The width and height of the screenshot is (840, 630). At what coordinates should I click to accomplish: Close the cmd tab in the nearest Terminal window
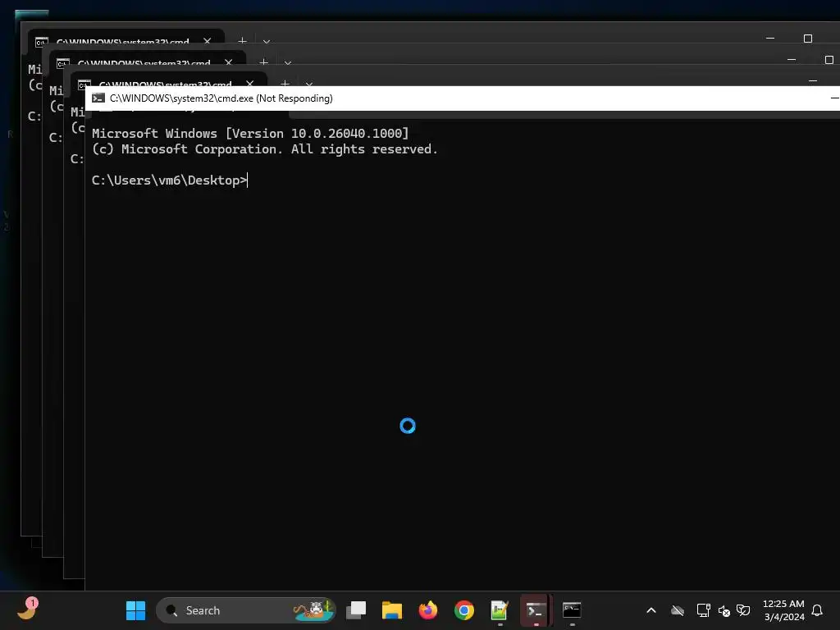[249, 84]
